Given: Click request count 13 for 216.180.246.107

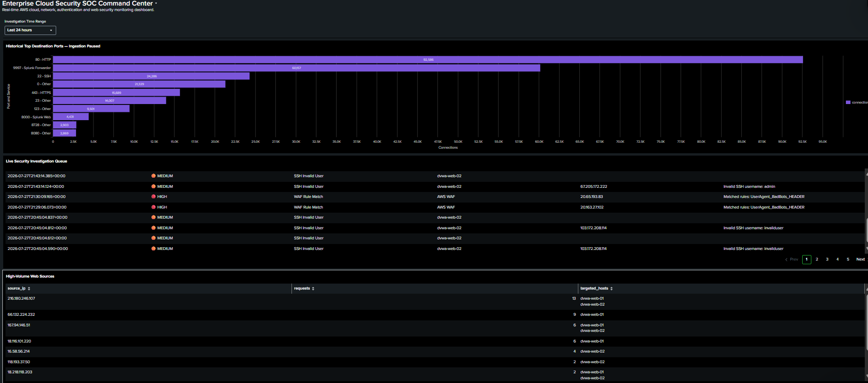Looking at the screenshot, I should (574, 298).
